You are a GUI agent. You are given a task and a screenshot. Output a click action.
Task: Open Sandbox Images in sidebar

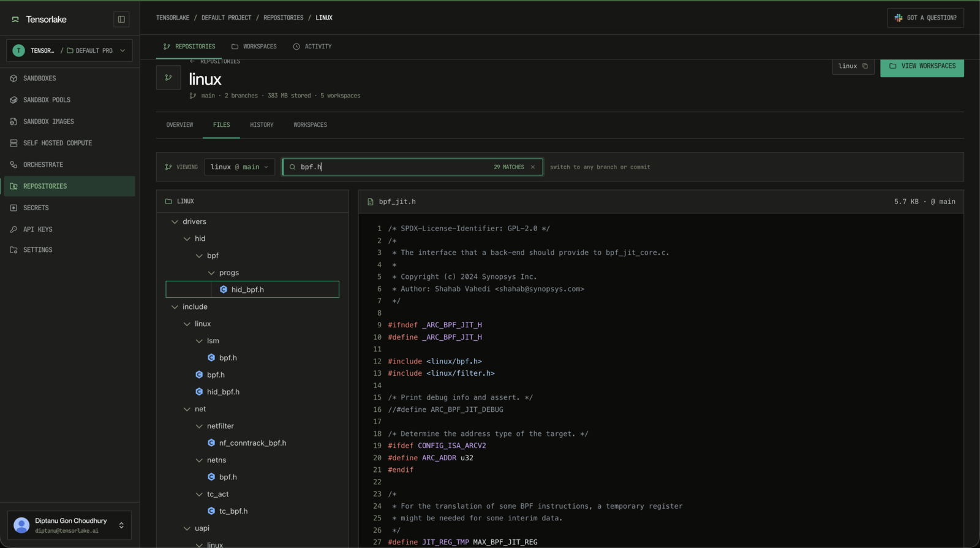click(69, 121)
